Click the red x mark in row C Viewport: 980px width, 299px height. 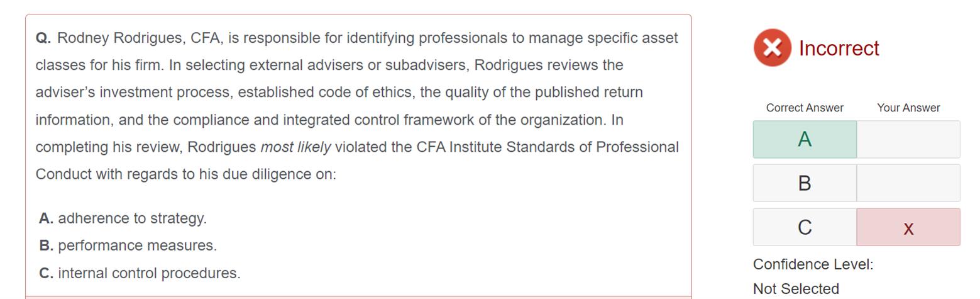pyautogui.click(x=908, y=228)
